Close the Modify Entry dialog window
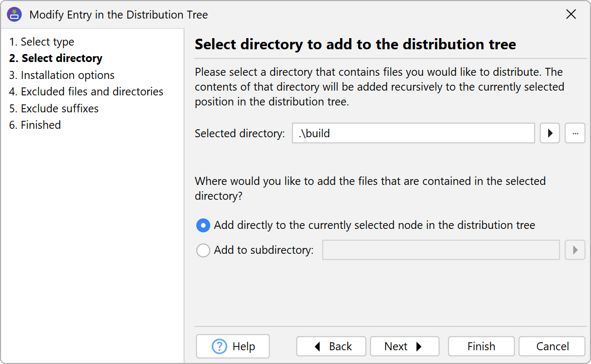The image size is (591, 364). (x=571, y=14)
